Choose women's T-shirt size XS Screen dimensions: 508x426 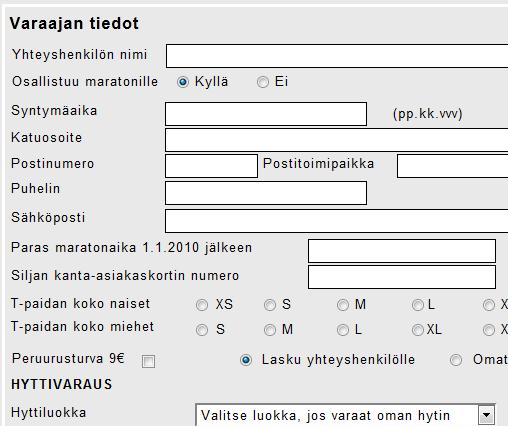point(202,305)
